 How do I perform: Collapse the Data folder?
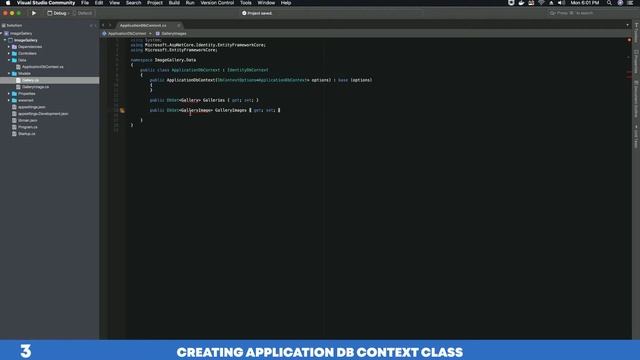click(9, 60)
